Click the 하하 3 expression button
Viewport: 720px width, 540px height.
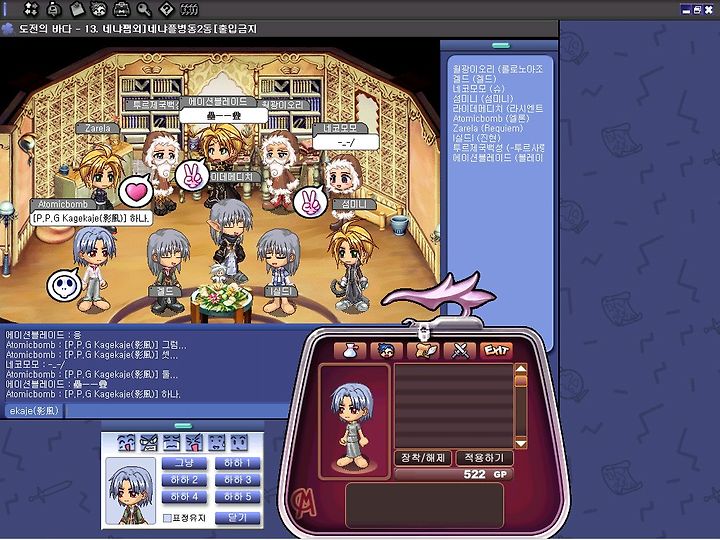237,480
